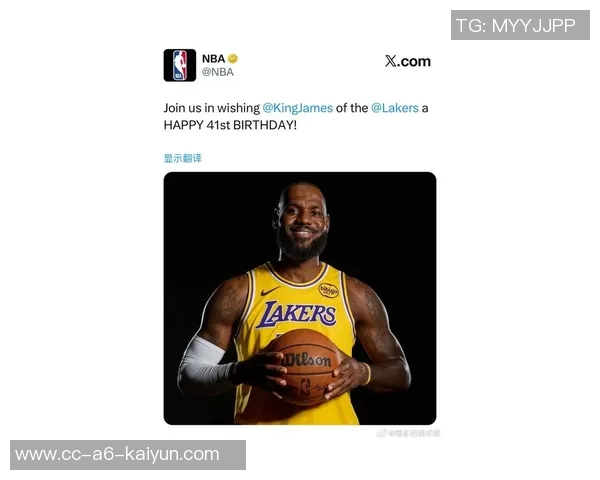
Task: Click the gold verified badge beside NBA
Action: click(x=233, y=59)
